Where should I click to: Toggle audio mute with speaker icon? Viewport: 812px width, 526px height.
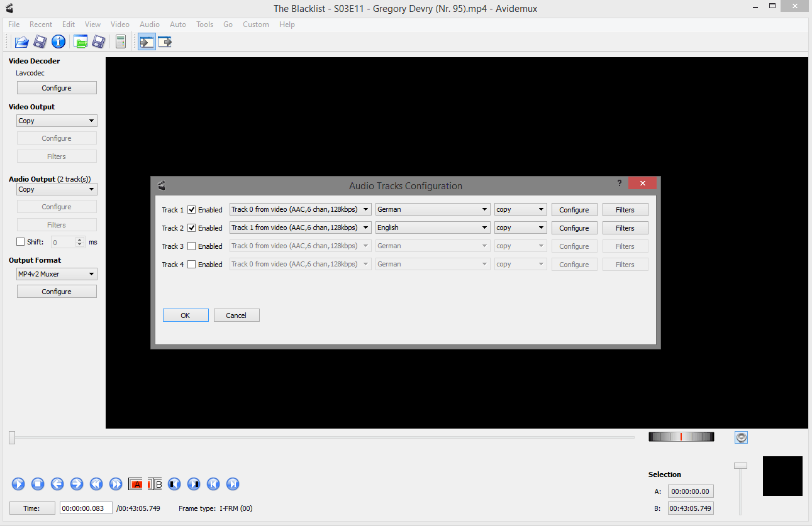coord(742,437)
